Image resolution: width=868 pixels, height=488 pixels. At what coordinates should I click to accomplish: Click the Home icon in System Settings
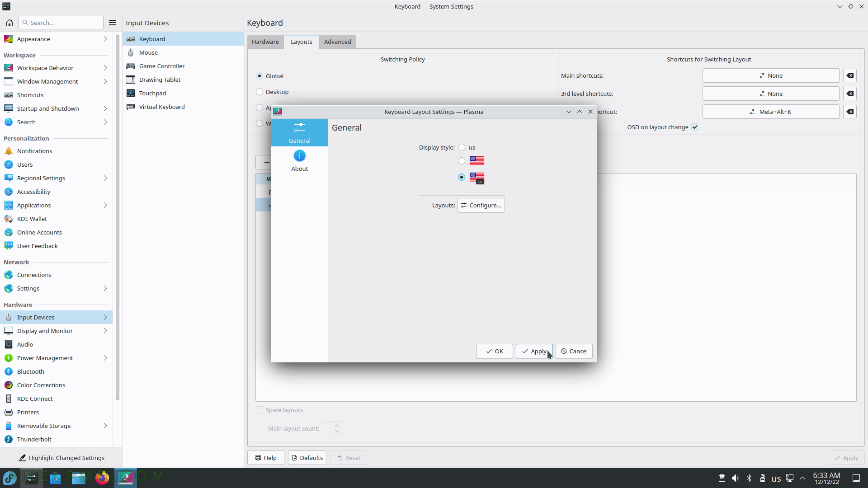9,23
